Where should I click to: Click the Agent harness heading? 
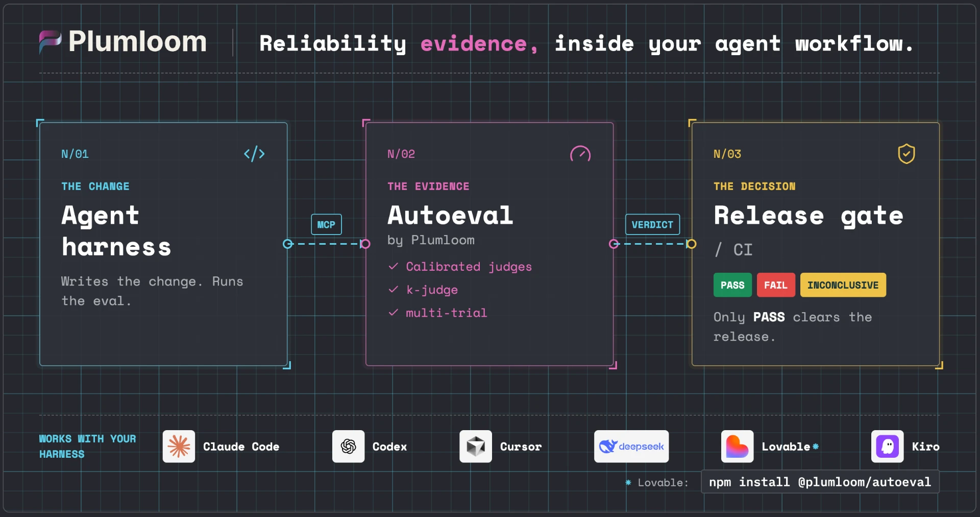(x=116, y=231)
